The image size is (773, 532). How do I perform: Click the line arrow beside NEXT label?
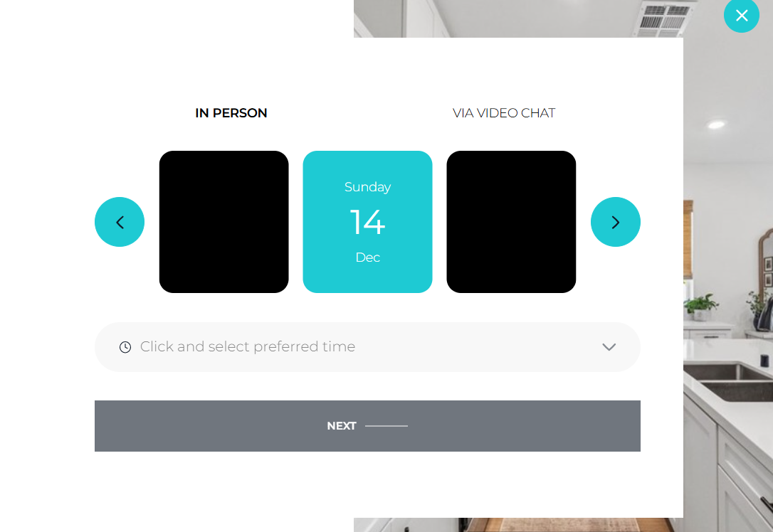click(x=386, y=426)
